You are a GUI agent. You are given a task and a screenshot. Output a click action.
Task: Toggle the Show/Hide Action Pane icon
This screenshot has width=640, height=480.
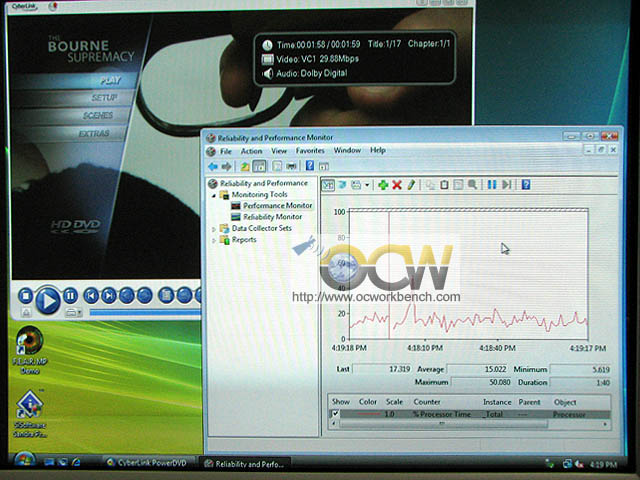(x=324, y=167)
